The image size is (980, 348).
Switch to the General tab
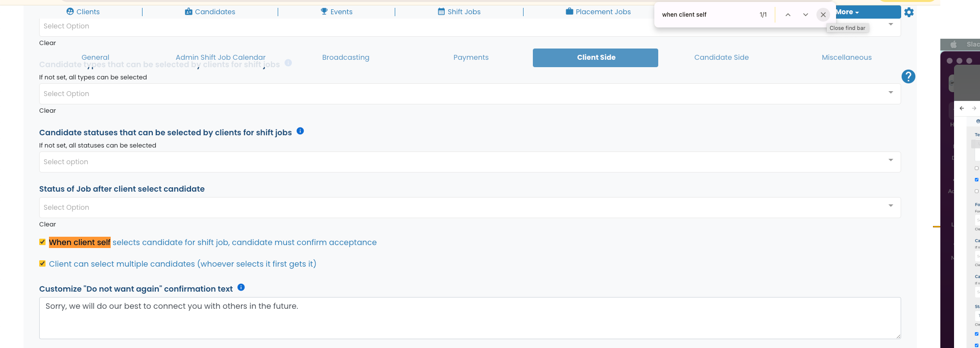coord(95,57)
